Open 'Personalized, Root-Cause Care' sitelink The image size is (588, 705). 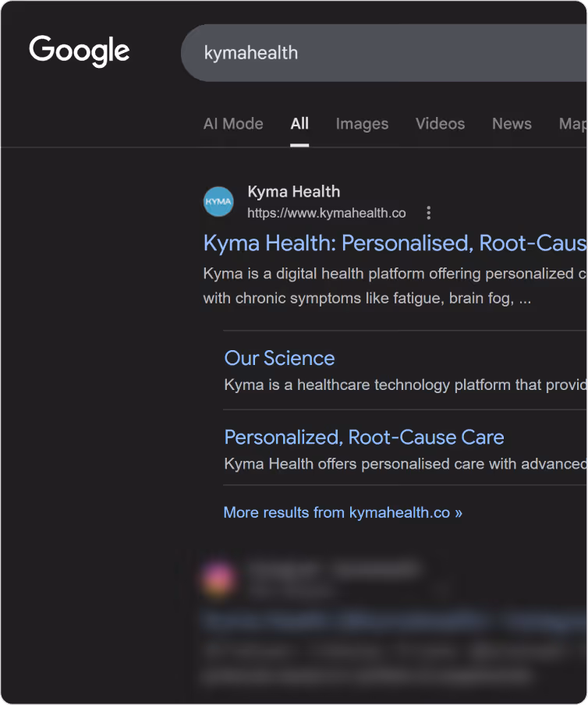click(x=363, y=438)
